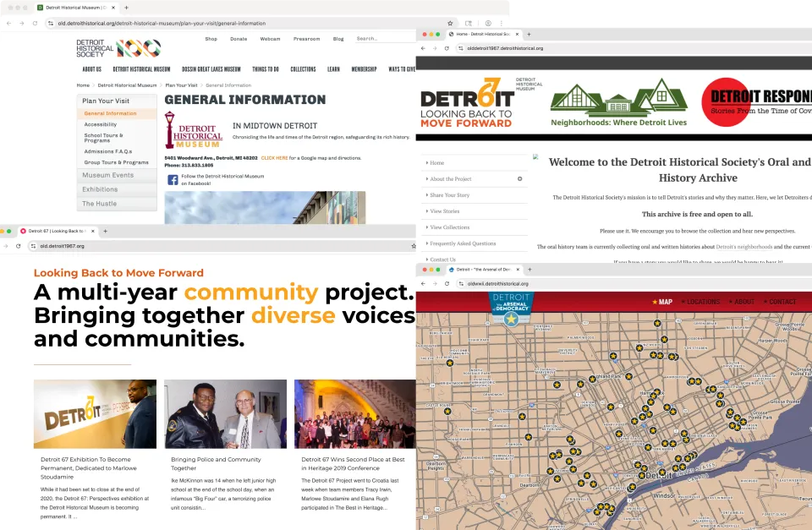Click the CLICK HERE Google map link
Image resolution: width=812 pixels, height=530 pixels.
click(x=274, y=157)
